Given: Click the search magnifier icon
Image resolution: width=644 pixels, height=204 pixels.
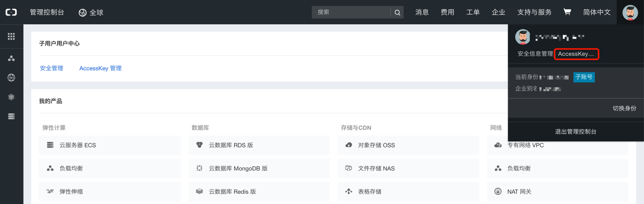Looking at the screenshot, I should tap(397, 13).
